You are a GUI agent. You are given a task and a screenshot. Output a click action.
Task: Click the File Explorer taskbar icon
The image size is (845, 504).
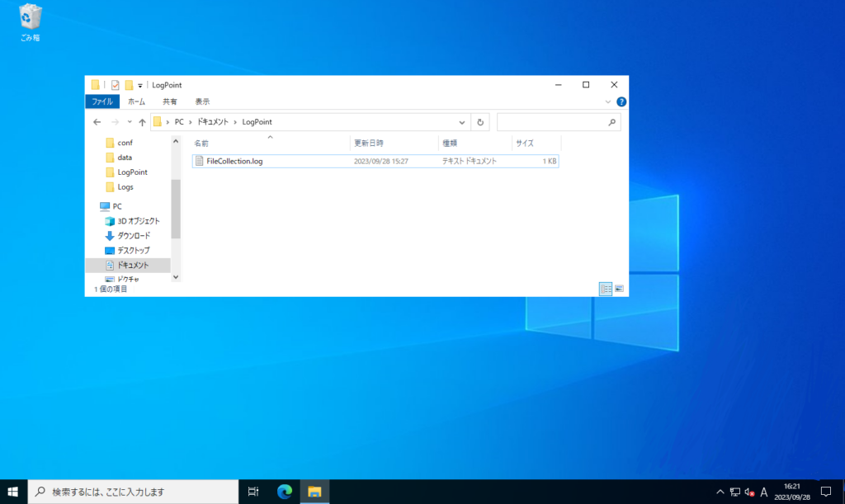(314, 492)
